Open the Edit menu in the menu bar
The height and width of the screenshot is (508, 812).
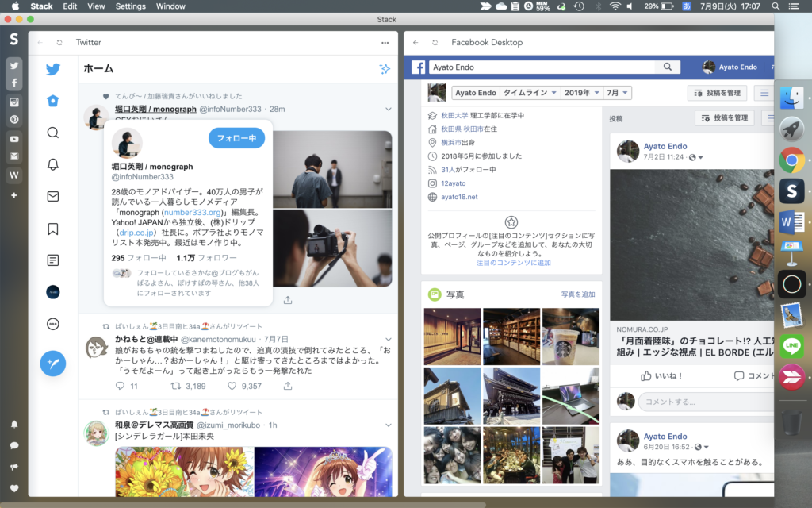click(70, 6)
